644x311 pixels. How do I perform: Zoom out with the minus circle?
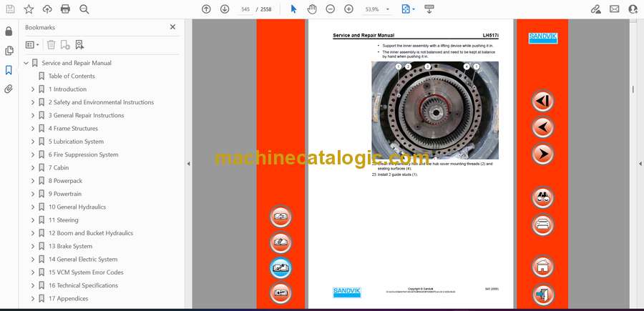click(x=330, y=9)
